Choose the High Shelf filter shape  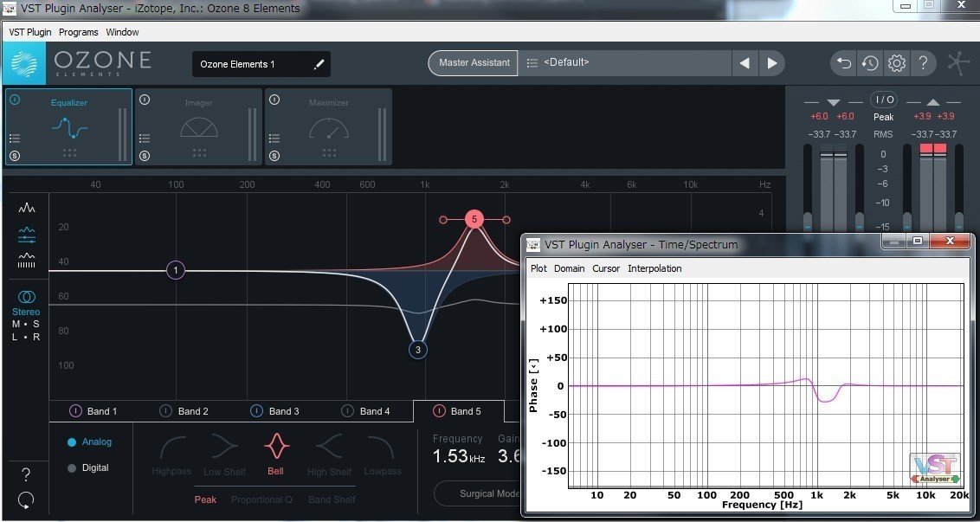pos(327,456)
